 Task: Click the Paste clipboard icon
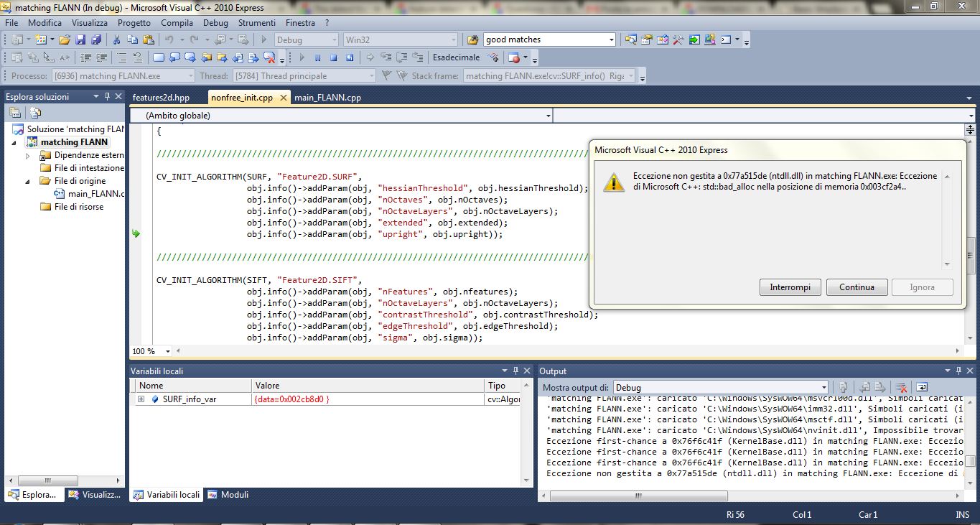[x=148, y=40]
